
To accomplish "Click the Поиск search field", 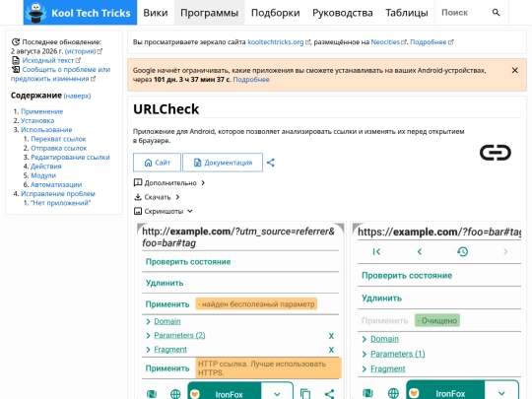I will pyautogui.click(x=463, y=13).
